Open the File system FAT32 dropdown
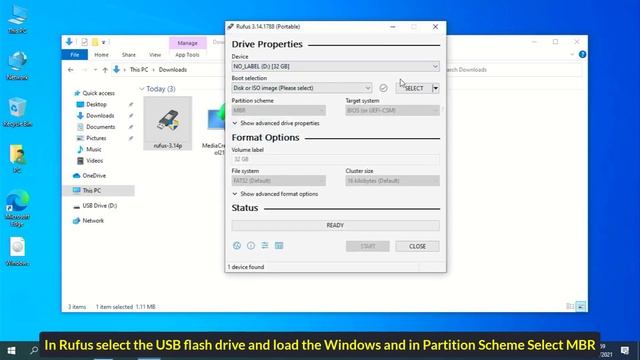This screenshot has height=360, width=640. 279,180
